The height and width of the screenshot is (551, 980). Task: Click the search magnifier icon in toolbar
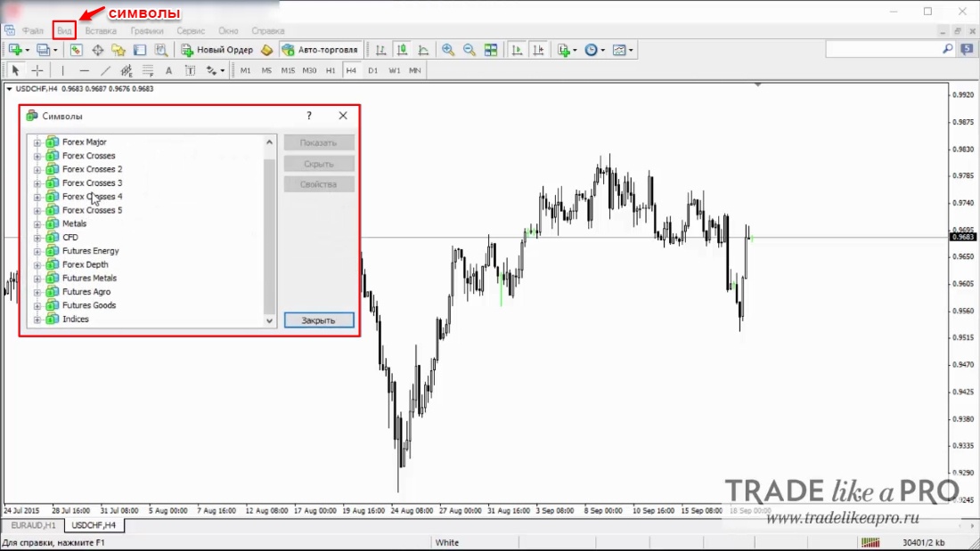click(948, 49)
